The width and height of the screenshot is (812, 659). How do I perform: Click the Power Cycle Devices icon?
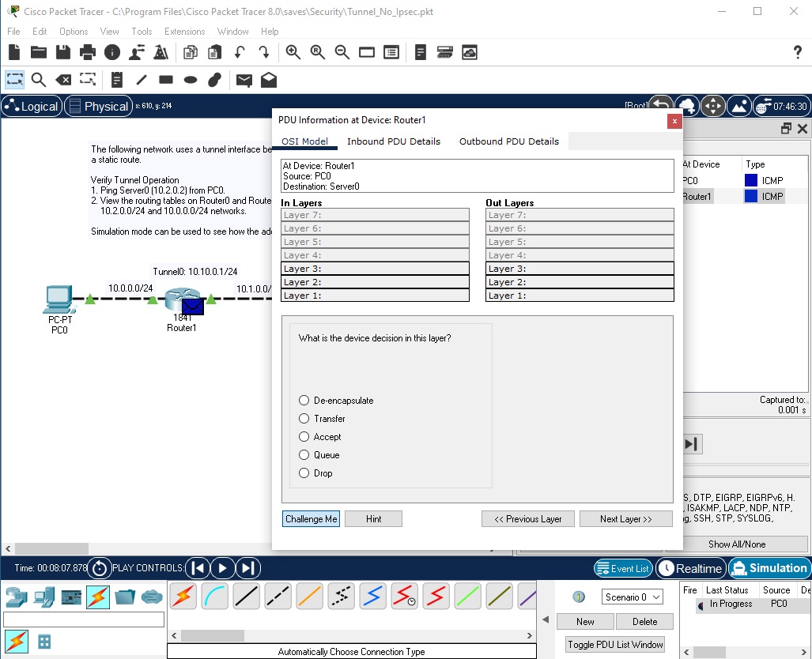100,568
